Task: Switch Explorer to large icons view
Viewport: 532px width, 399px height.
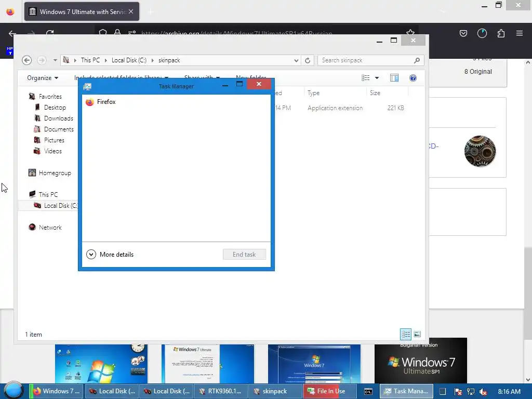Action: coord(417,334)
